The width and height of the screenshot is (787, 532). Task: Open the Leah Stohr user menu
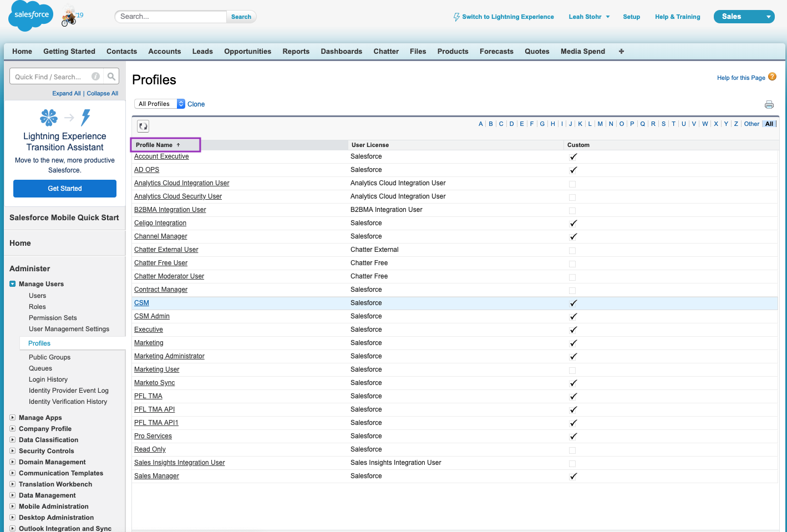point(589,17)
